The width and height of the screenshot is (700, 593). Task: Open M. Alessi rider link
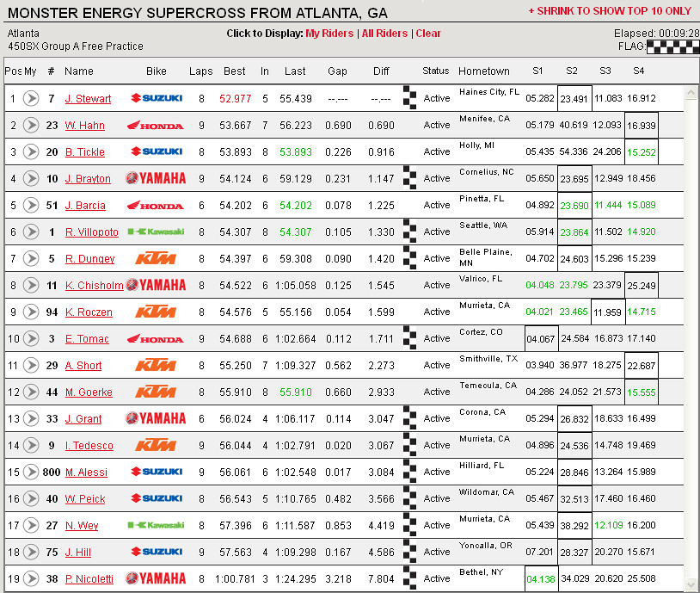click(x=86, y=473)
